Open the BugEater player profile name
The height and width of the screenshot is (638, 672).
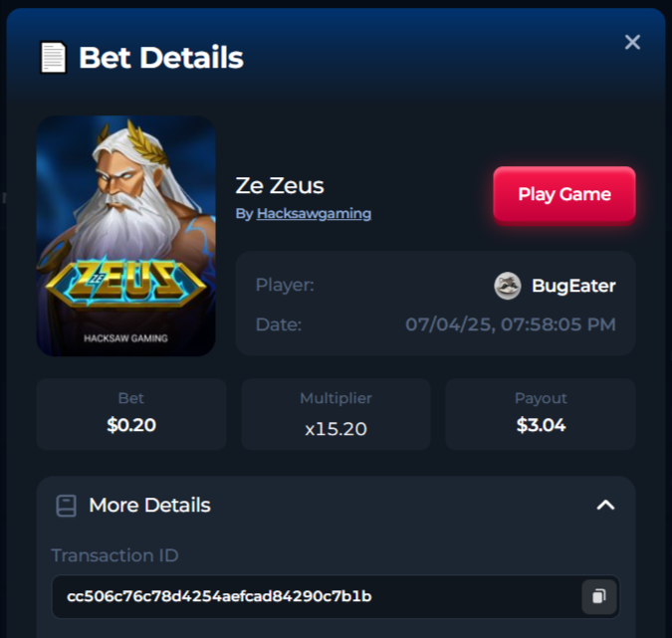[573, 286]
